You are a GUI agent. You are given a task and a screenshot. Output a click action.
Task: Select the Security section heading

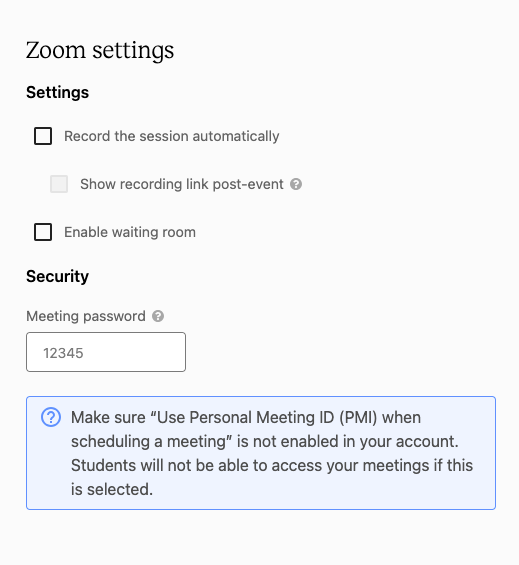[57, 276]
